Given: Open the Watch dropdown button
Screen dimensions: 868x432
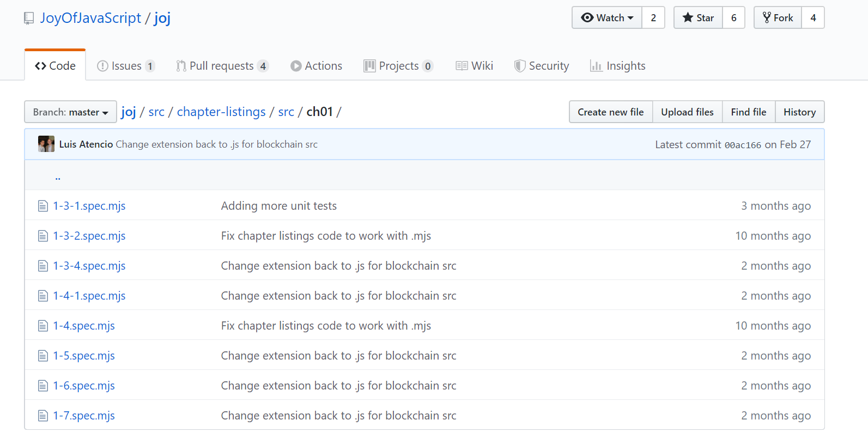Looking at the screenshot, I should pos(607,17).
